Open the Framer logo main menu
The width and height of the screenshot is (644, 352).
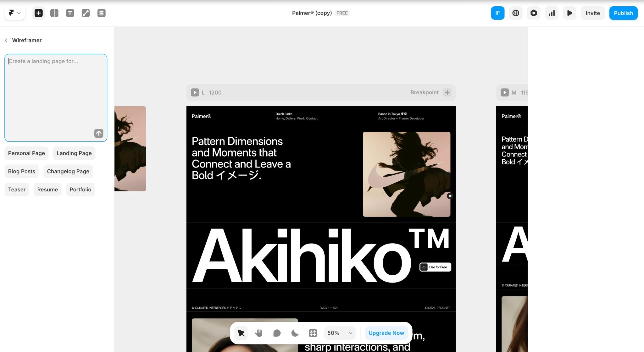pyautogui.click(x=14, y=13)
